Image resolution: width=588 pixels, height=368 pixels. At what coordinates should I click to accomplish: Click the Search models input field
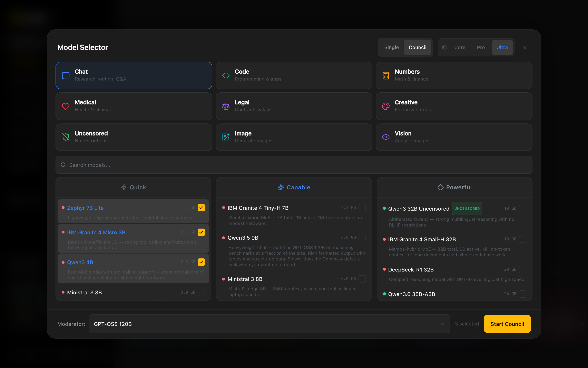pyautogui.click(x=294, y=165)
